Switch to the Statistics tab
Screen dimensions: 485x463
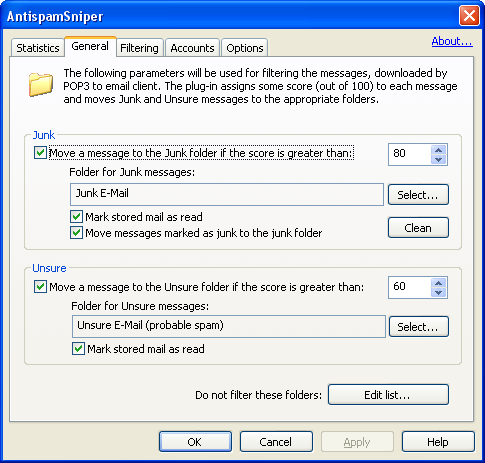(38, 48)
